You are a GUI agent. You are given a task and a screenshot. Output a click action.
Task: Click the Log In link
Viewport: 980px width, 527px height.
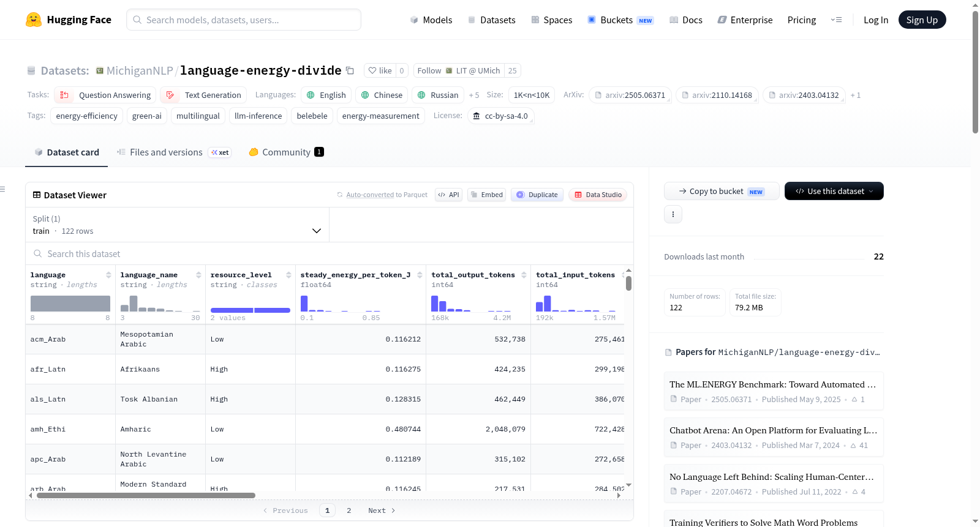pyautogui.click(x=876, y=20)
